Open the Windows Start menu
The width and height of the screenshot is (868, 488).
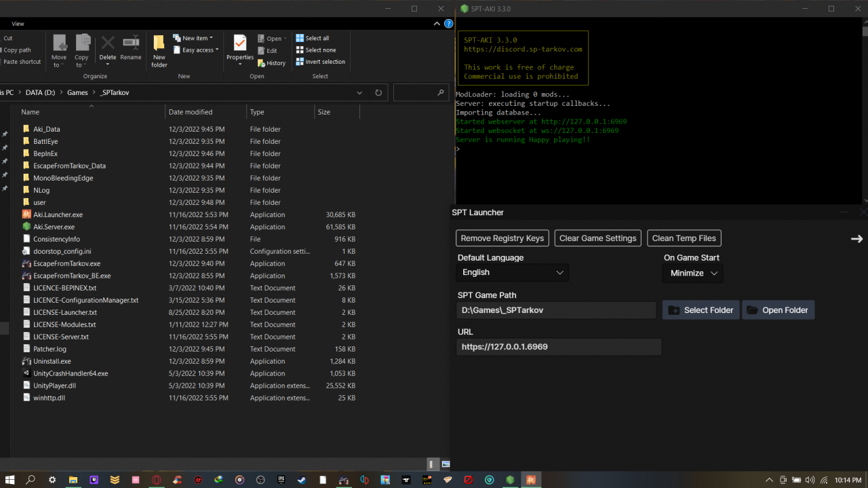[9, 480]
